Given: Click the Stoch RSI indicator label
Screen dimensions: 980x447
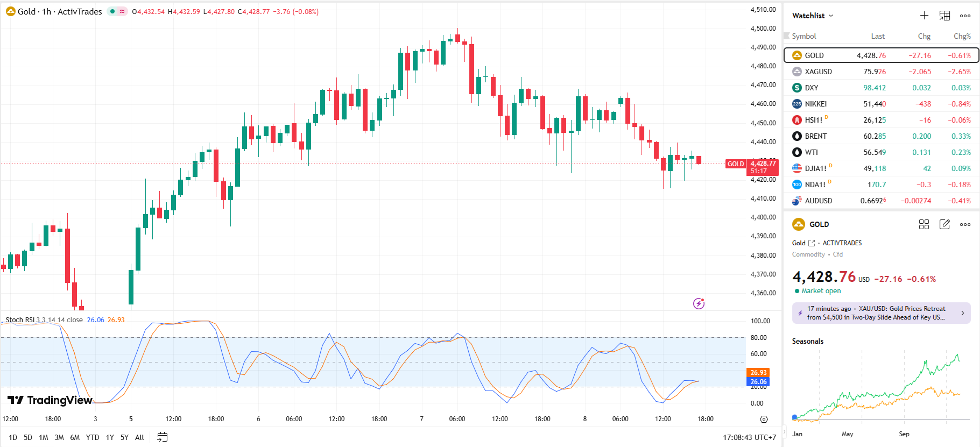Looking at the screenshot, I should click(19, 320).
